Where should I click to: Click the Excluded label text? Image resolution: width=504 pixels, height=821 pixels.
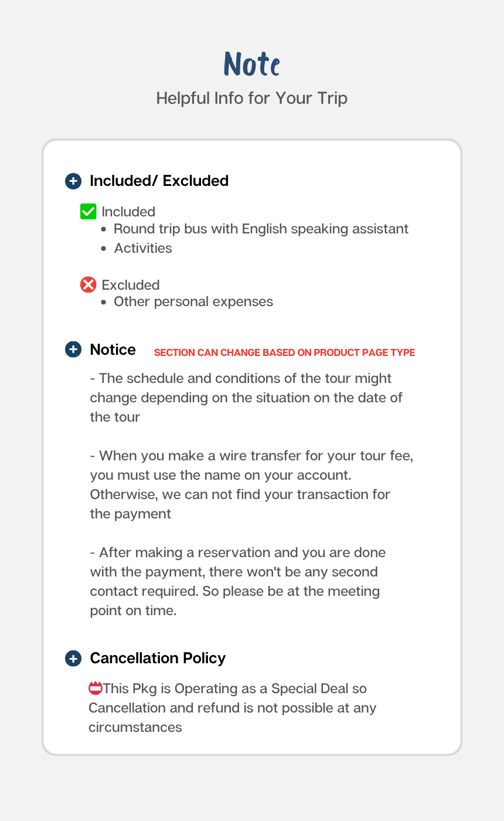(131, 285)
